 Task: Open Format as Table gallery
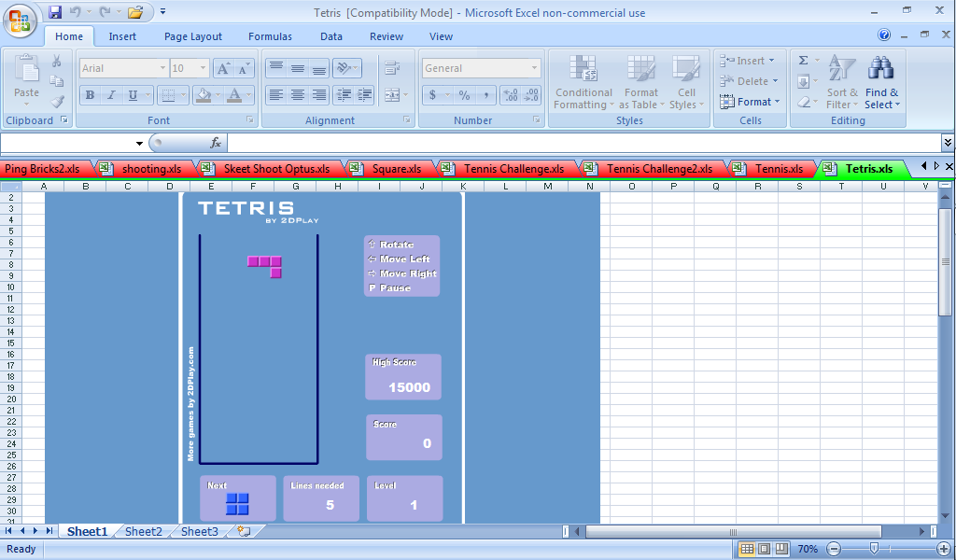click(x=640, y=81)
